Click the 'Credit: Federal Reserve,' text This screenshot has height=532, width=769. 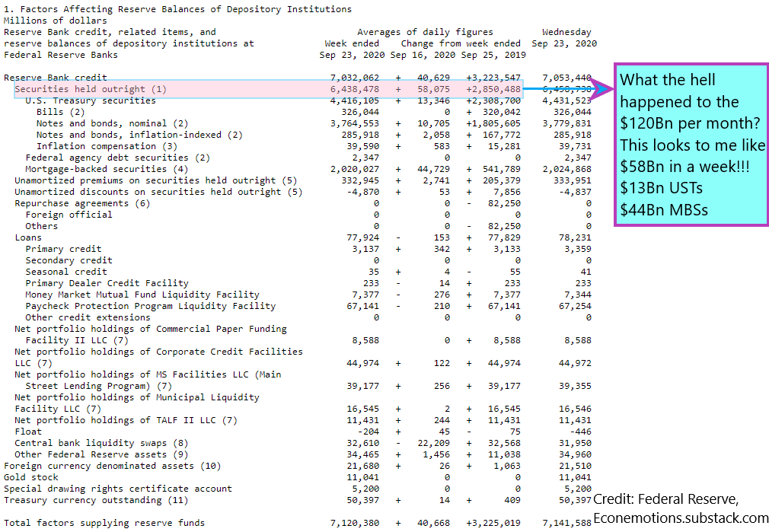point(666,499)
